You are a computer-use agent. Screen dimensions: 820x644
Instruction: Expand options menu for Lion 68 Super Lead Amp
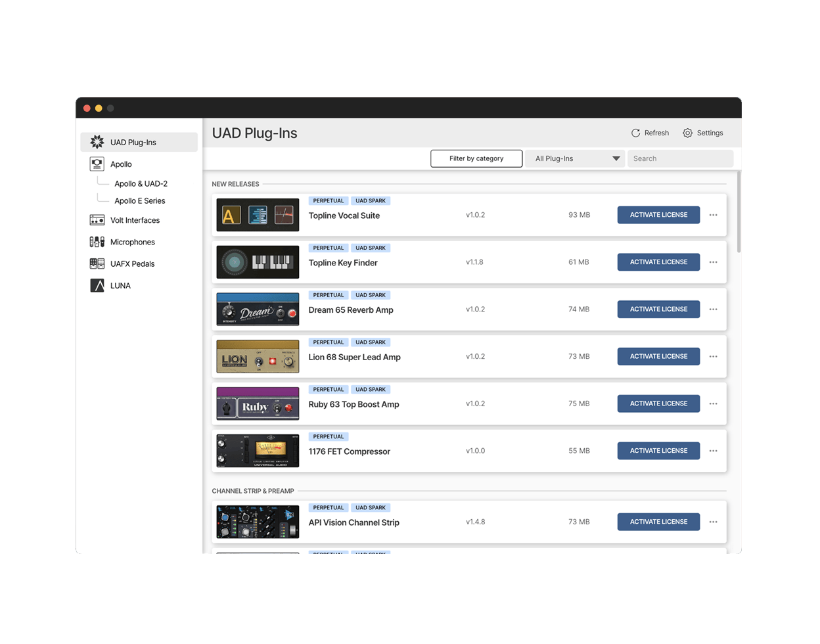click(x=713, y=357)
